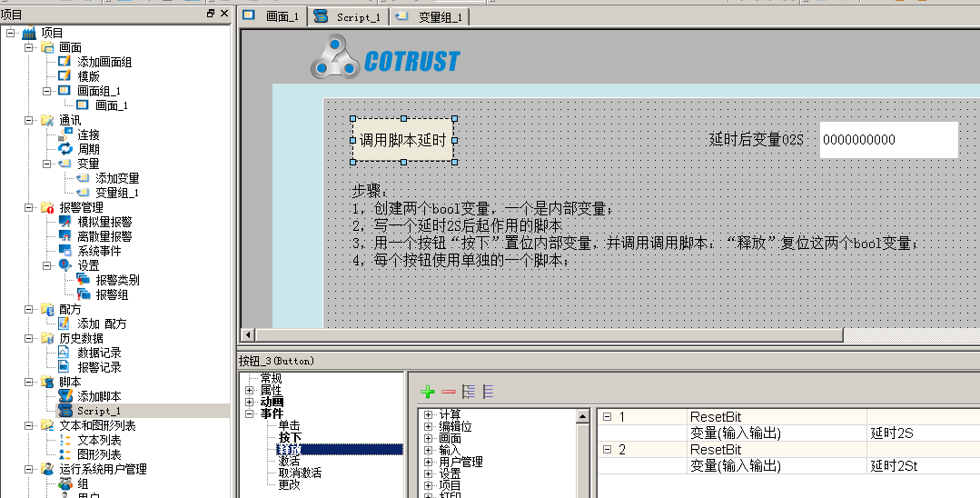This screenshot has width=980, height=498.
Task: Collapse the 画面 folder node
Action: pos(29,47)
